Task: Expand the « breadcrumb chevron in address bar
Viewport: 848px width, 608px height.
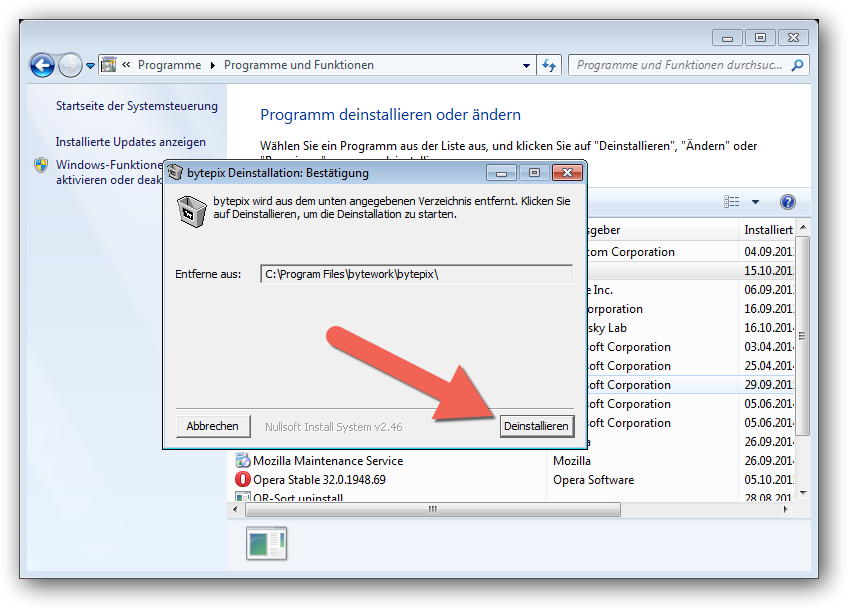Action: [x=126, y=65]
